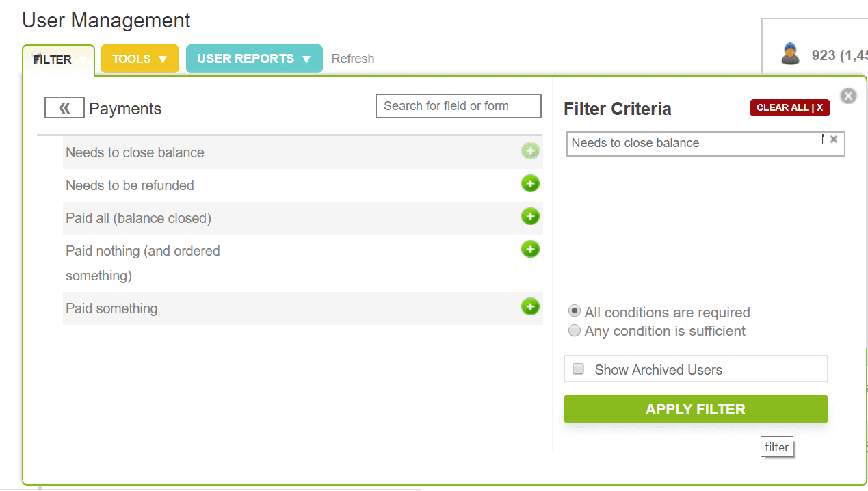
Task: Open the TOOLS dropdown
Action: point(140,59)
